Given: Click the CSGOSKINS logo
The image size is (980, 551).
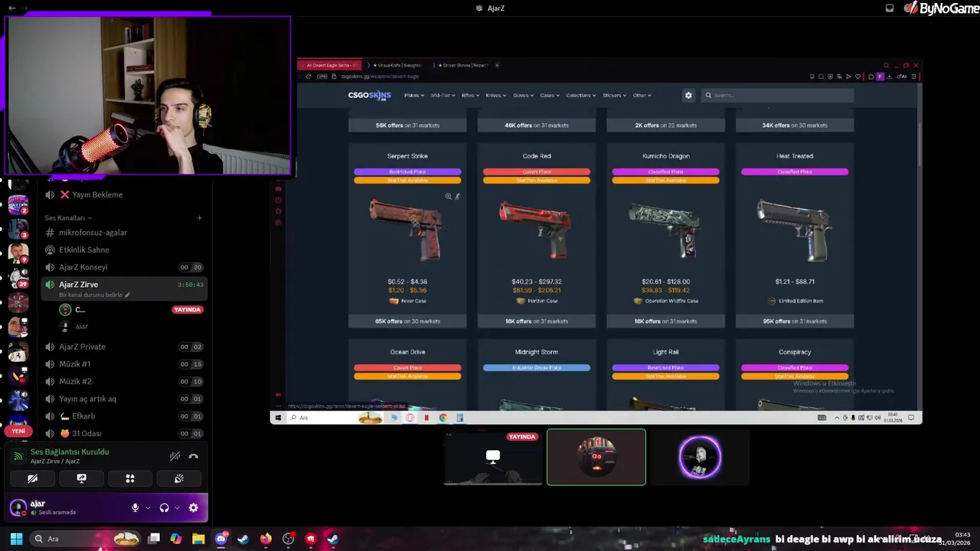Looking at the screenshot, I should [x=369, y=95].
